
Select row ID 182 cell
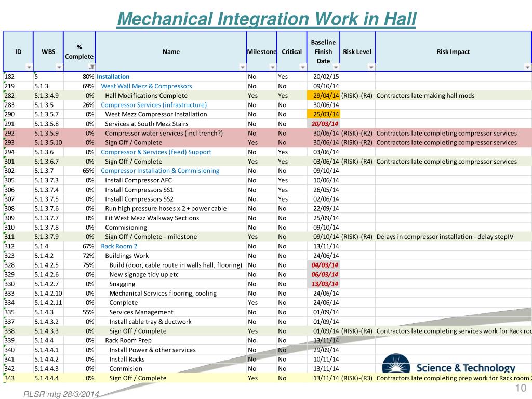[x=18, y=77]
